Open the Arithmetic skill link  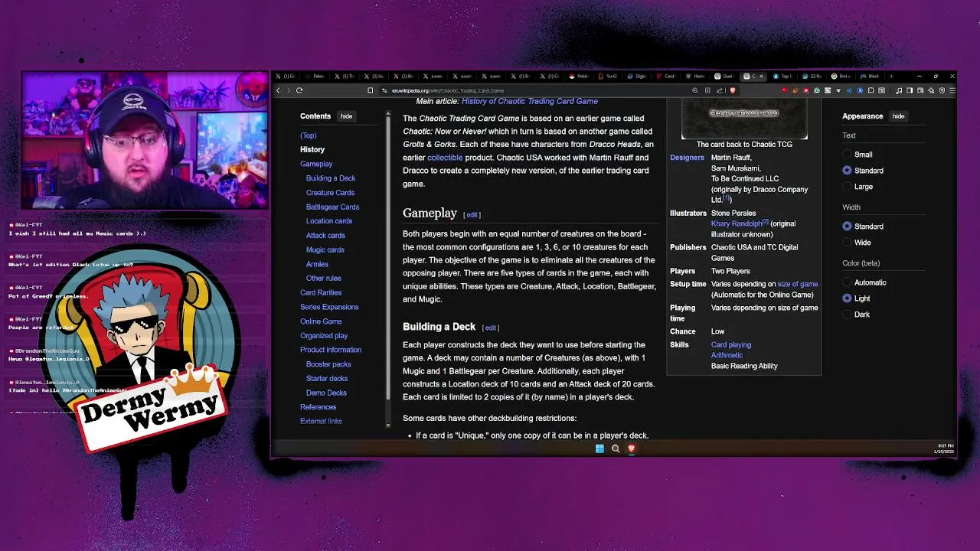(727, 355)
